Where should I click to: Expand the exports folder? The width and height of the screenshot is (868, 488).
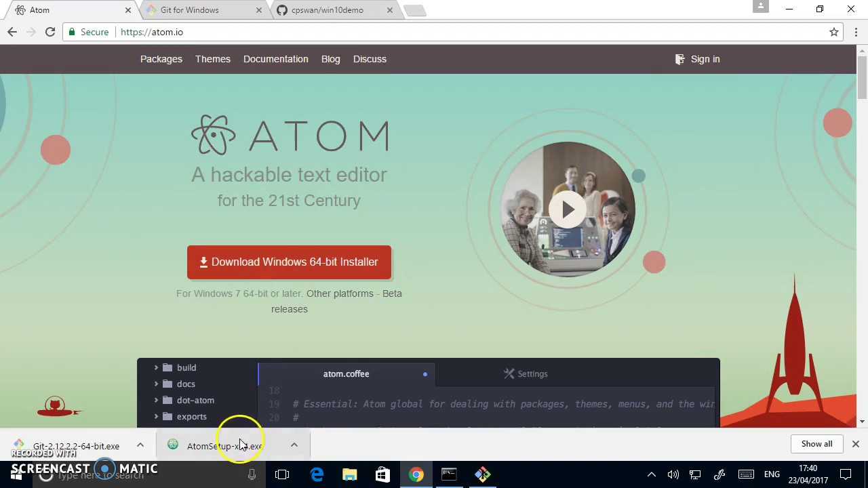[x=156, y=416]
